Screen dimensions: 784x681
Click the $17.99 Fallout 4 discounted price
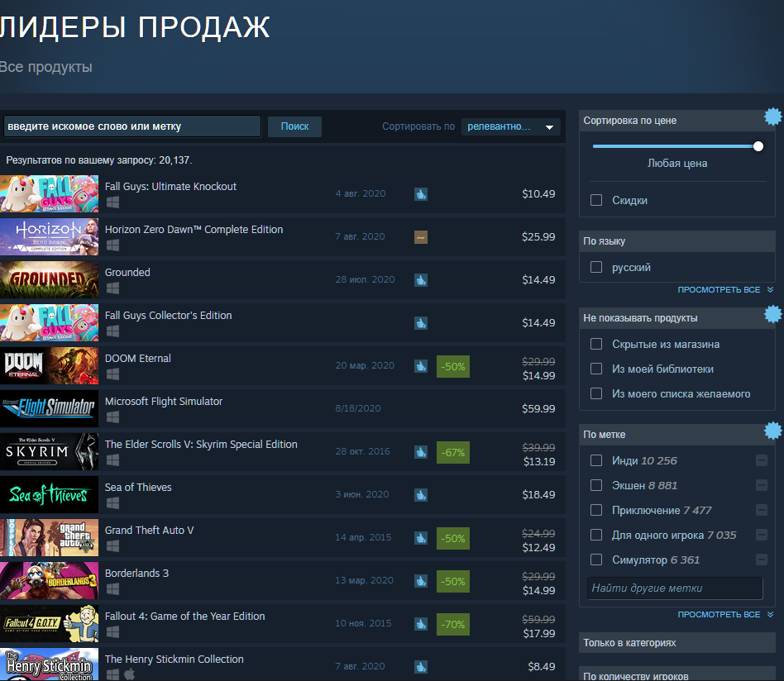[539, 634]
